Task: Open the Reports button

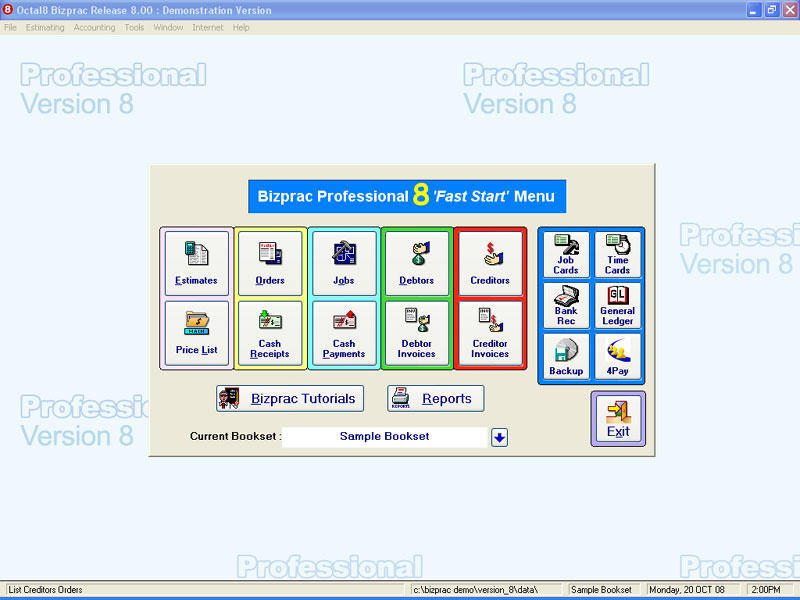Action: [436, 398]
